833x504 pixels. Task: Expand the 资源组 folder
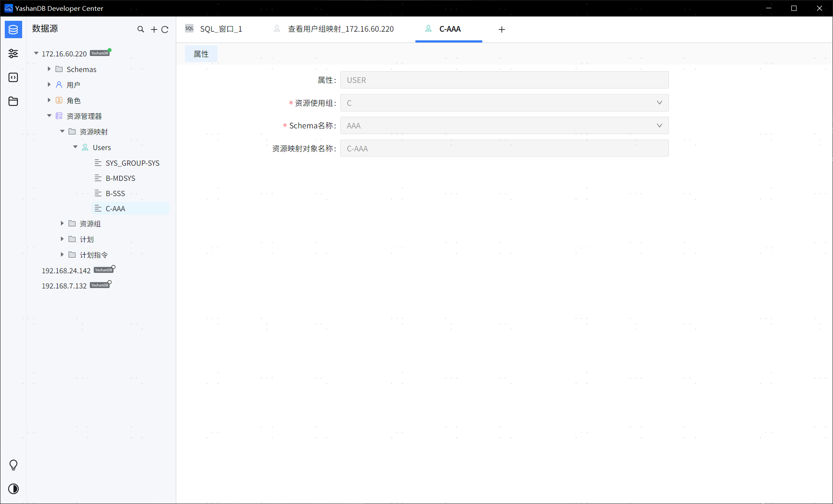(x=62, y=223)
